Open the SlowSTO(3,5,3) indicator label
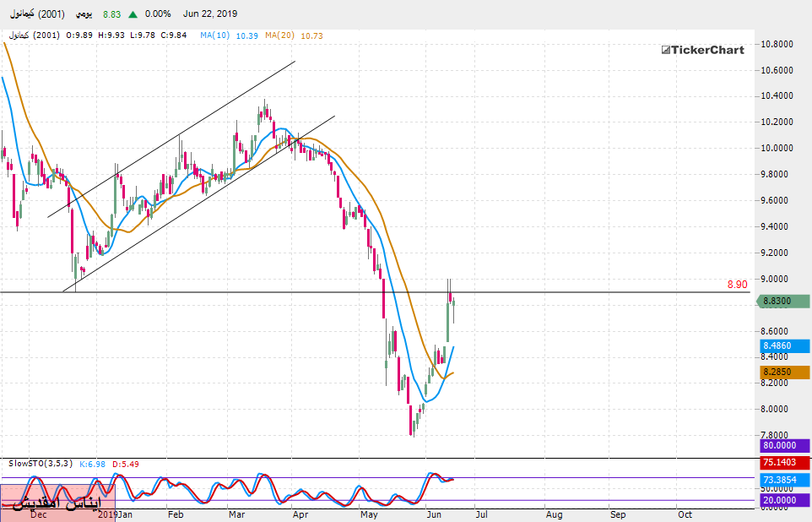The width and height of the screenshot is (812, 522). 40,464
